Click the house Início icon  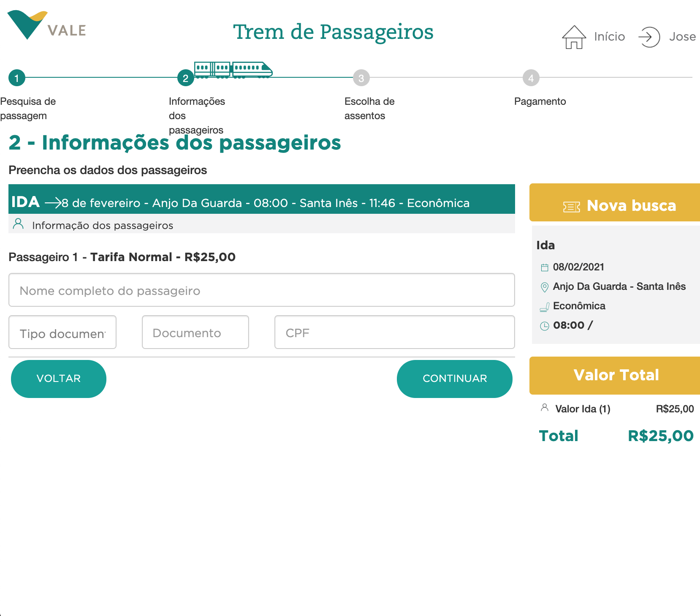[574, 37]
